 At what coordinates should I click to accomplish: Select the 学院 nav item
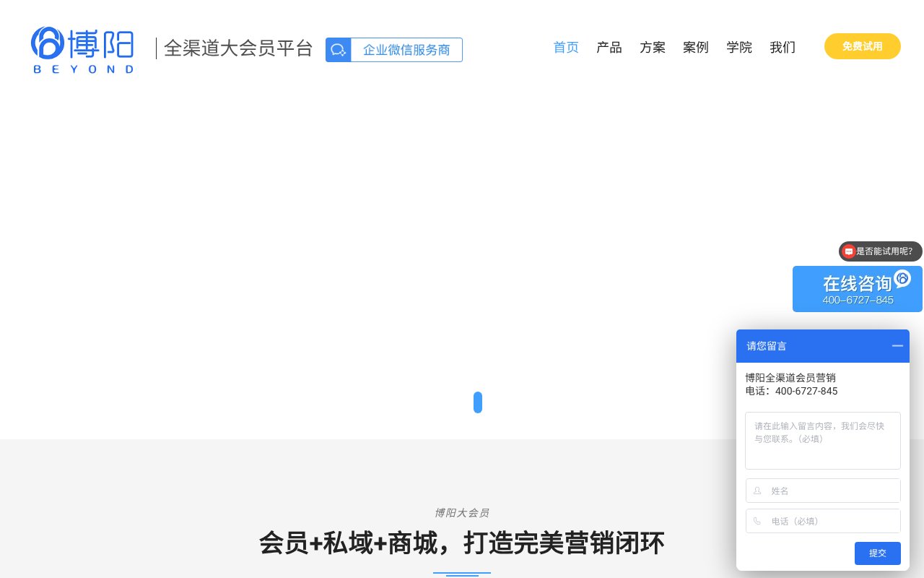point(739,47)
